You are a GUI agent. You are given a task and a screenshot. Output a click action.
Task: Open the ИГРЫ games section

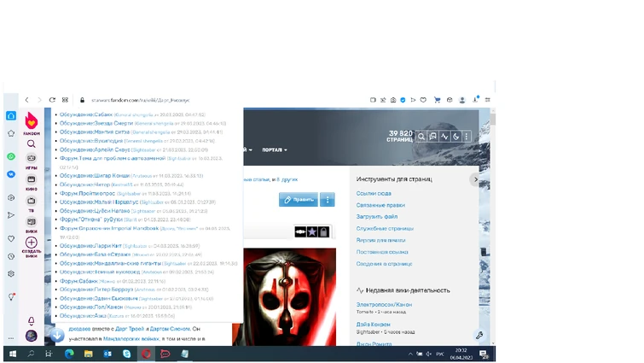(32, 158)
